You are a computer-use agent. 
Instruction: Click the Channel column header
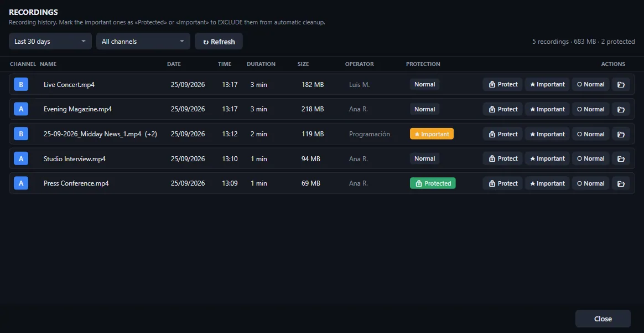point(23,64)
